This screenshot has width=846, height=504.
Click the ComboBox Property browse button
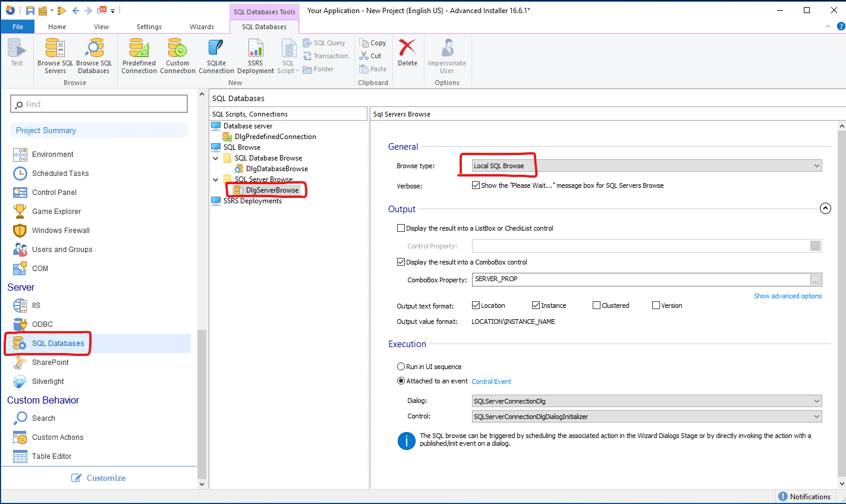point(815,279)
